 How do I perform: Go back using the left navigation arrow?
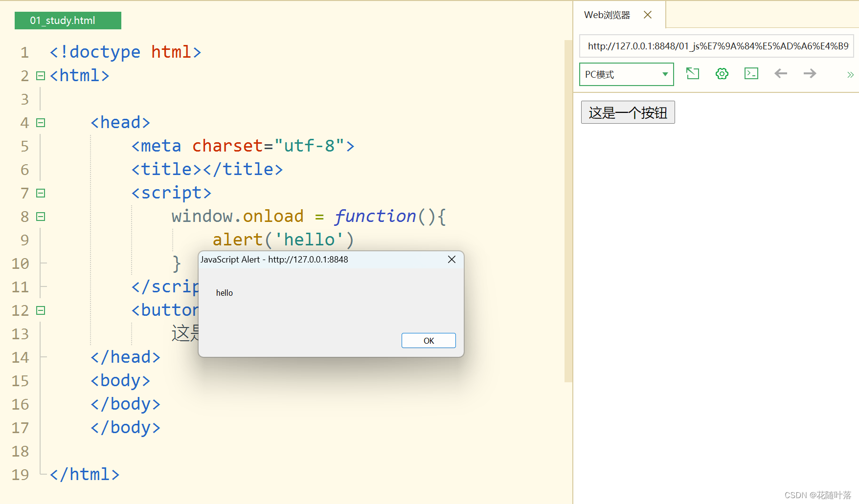[x=780, y=73]
